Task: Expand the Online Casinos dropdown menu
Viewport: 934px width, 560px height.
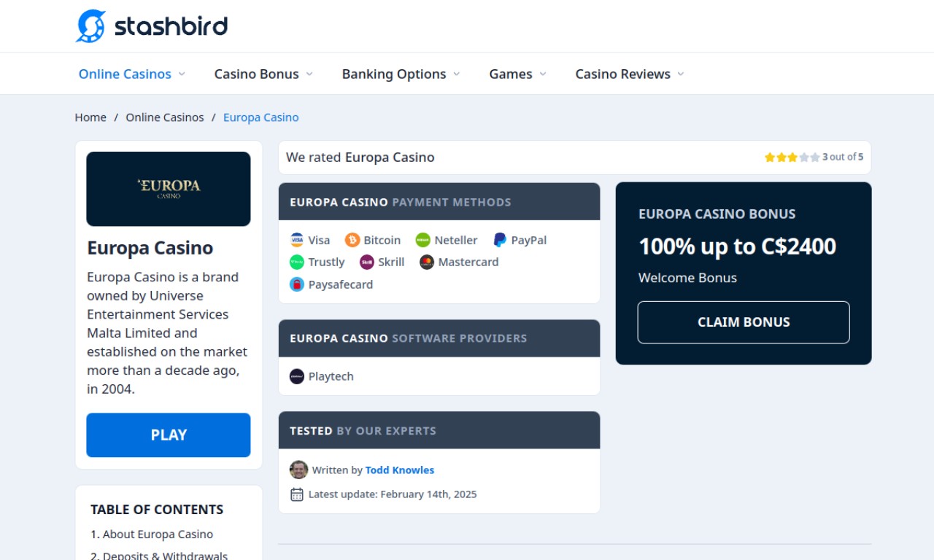Action: coord(131,74)
